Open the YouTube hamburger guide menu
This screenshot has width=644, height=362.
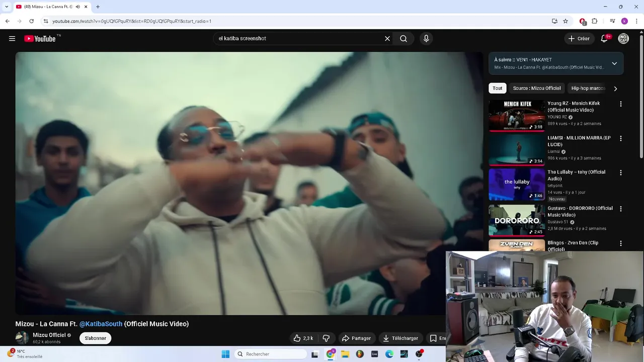tap(12, 39)
